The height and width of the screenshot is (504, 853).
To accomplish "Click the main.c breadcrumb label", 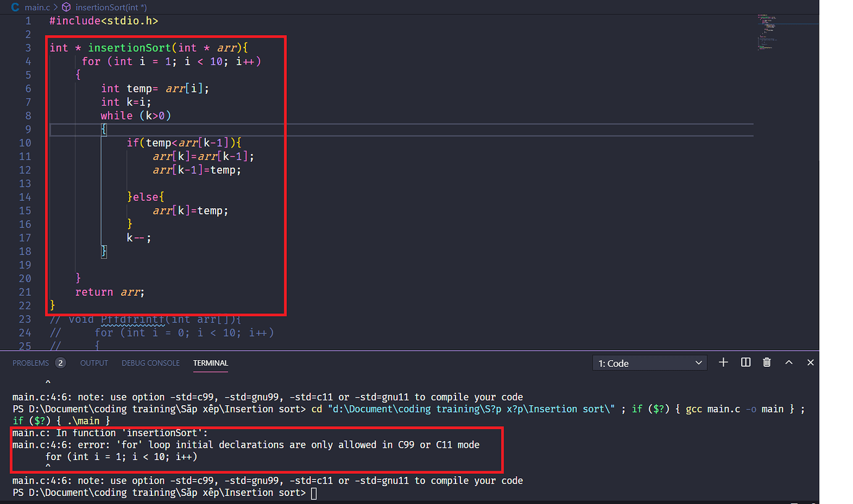I will point(36,7).
